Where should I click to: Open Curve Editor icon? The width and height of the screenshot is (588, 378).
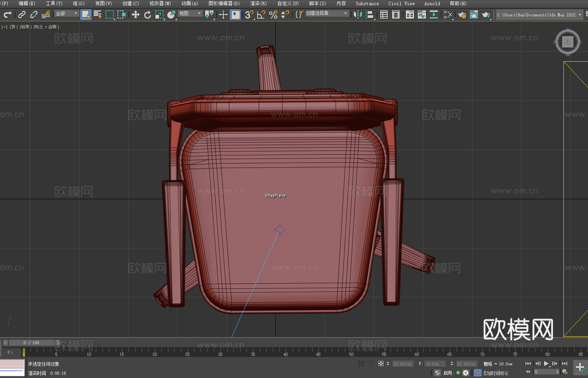pyautogui.click(x=422, y=14)
